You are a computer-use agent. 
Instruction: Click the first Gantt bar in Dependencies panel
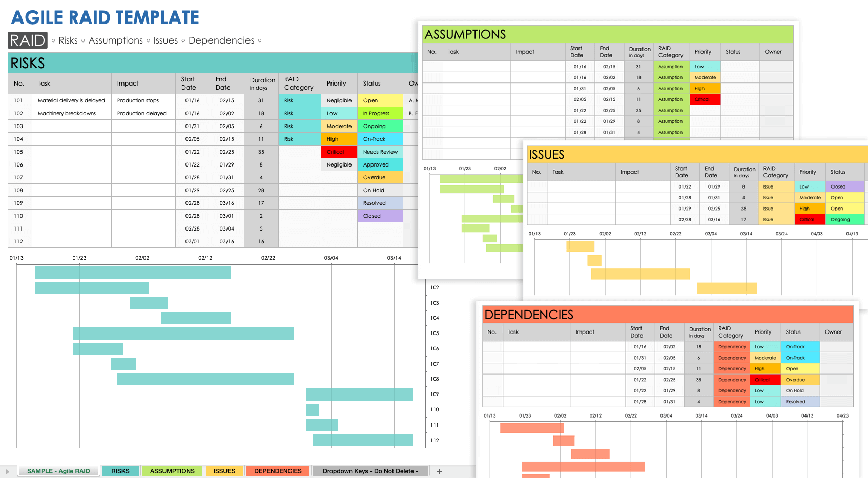[x=532, y=428]
